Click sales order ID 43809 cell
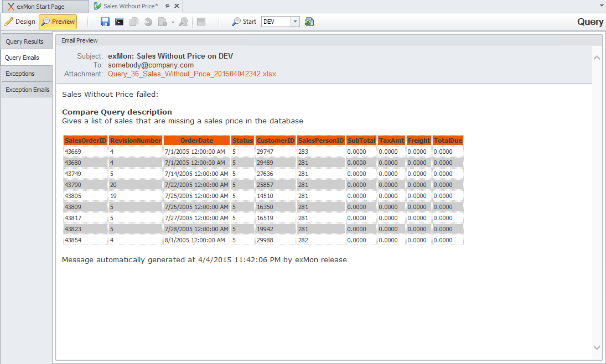The height and width of the screenshot is (364, 606). [85, 207]
